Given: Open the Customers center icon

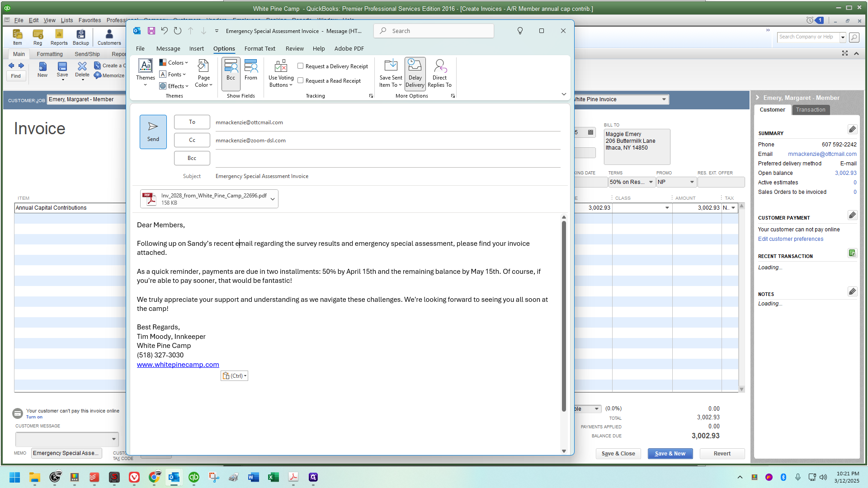Looking at the screenshot, I should [x=109, y=37].
